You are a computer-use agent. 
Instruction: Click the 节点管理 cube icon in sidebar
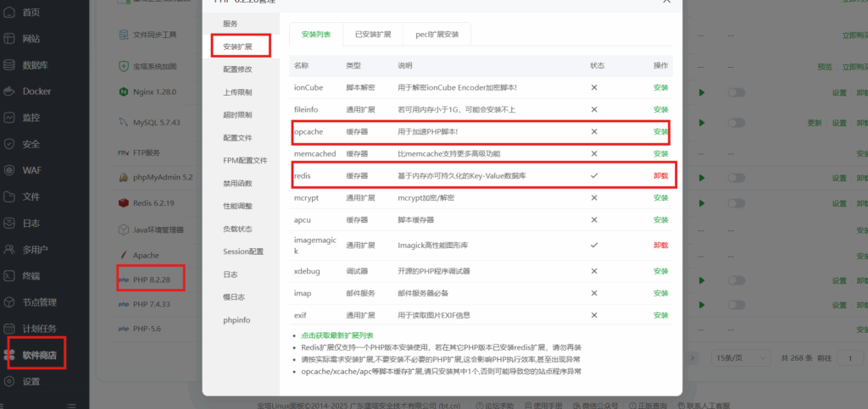tap(8, 302)
